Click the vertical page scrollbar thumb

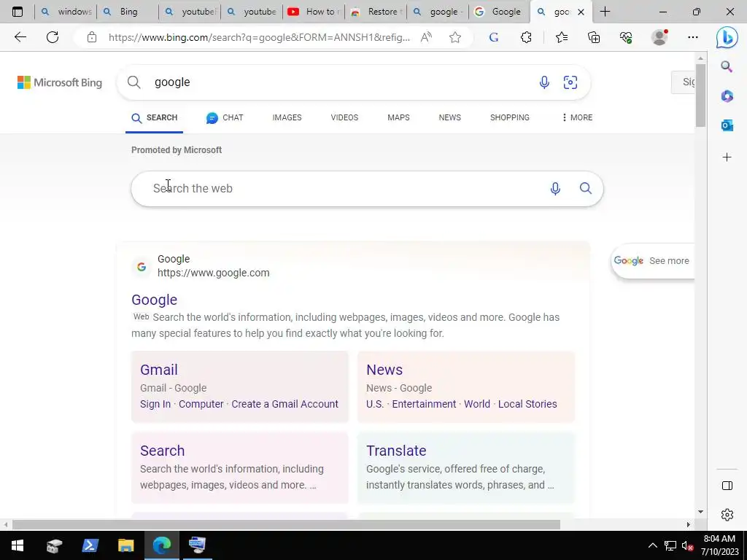(x=700, y=95)
